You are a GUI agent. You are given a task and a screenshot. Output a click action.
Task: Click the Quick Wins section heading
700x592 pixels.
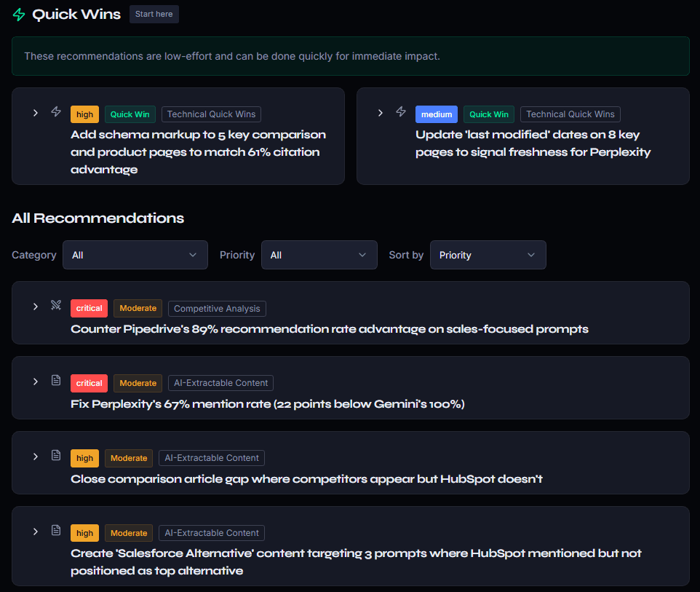coord(76,15)
